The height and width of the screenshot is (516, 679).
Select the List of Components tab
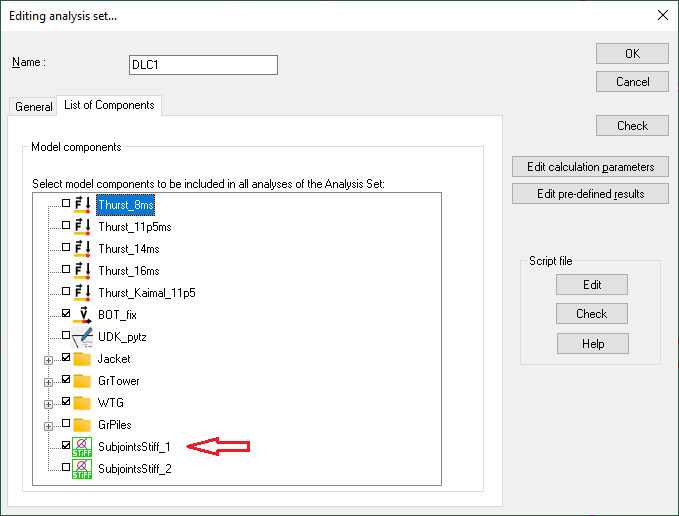(109, 105)
